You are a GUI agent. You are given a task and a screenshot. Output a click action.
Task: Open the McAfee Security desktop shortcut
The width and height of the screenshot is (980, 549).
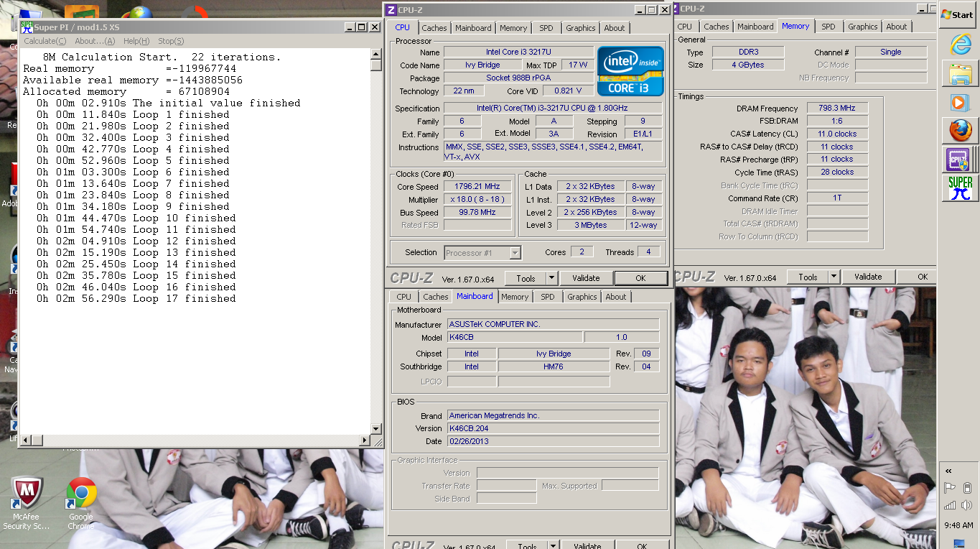tap(27, 503)
